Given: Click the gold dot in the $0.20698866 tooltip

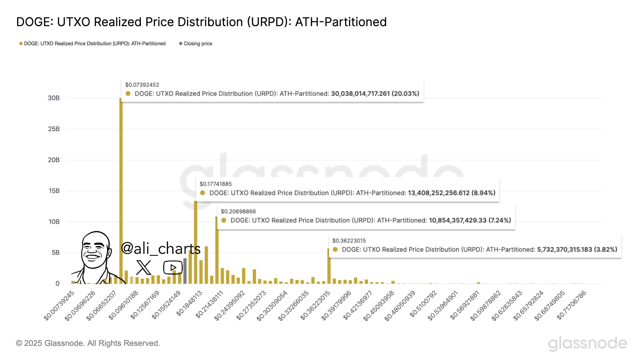Looking at the screenshot, I should 224,220.
